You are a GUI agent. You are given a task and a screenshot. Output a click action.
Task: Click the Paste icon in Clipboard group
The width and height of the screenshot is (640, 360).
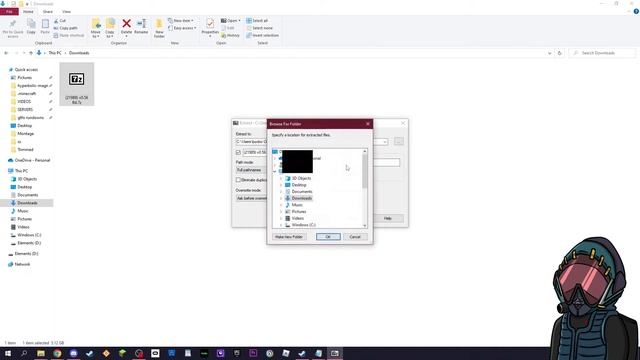click(45, 24)
